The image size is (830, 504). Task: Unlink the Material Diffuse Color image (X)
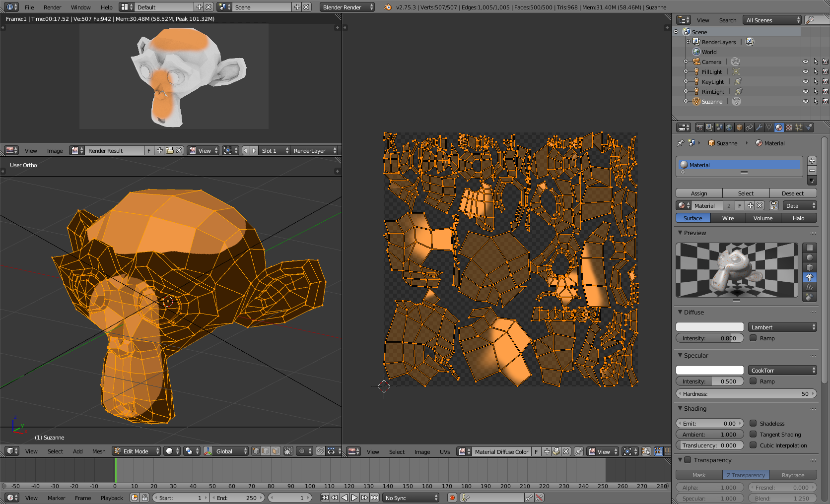[x=566, y=451]
